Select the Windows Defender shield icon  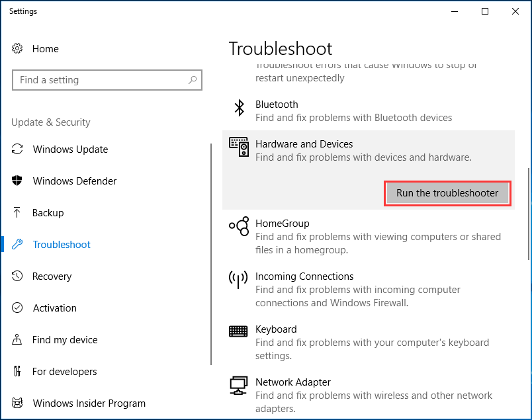click(x=18, y=181)
